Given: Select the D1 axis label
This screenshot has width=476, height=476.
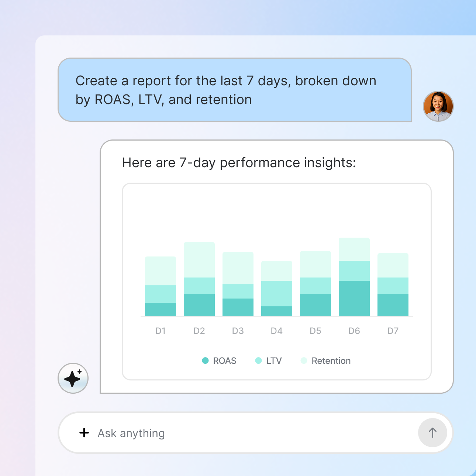Looking at the screenshot, I should click(x=161, y=331).
